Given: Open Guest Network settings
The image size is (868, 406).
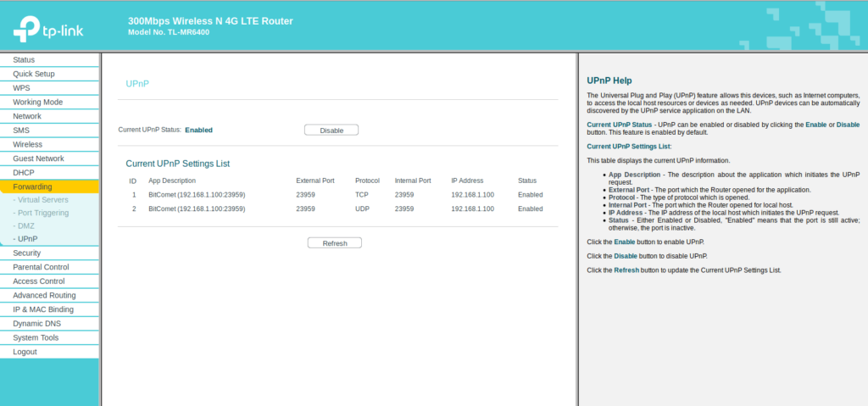Looking at the screenshot, I should tap(38, 159).
